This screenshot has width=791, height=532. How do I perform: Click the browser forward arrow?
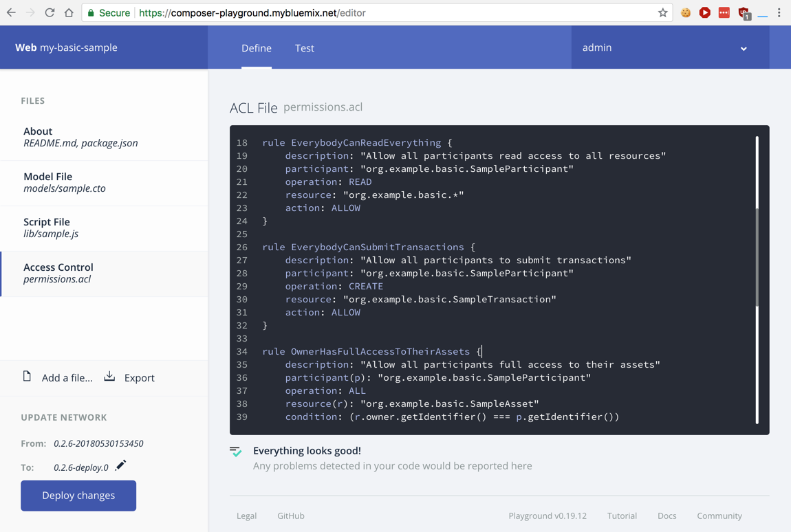pos(30,12)
